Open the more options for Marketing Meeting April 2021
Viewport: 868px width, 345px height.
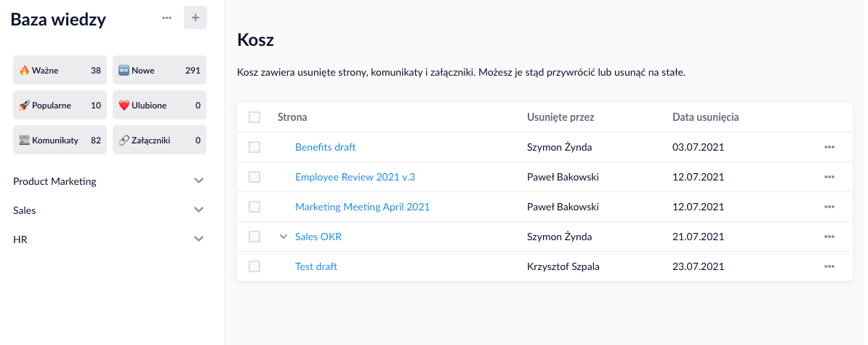(x=829, y=207)
